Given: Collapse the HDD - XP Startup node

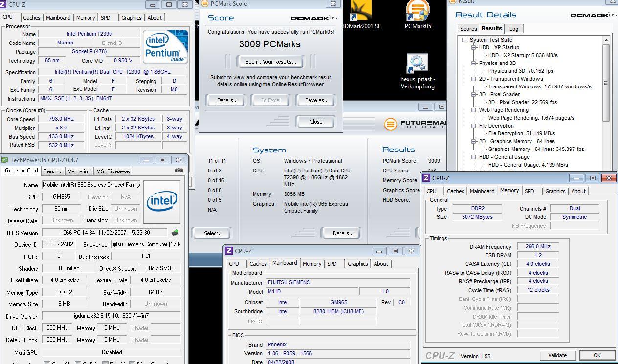Looking at the screenshot, I should point(474,47).
